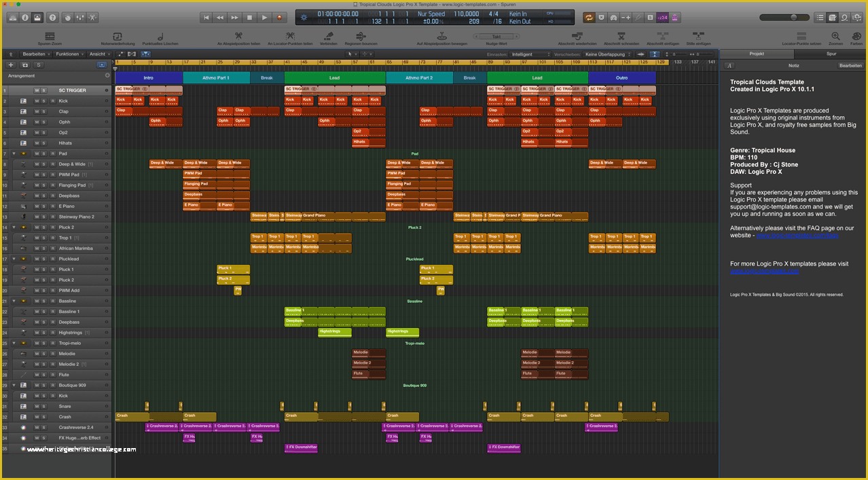The height and width of the screenshot is (480, 868).
Task: Click Zoomen magnifier toolbar item
Action: tap(835, 38)
